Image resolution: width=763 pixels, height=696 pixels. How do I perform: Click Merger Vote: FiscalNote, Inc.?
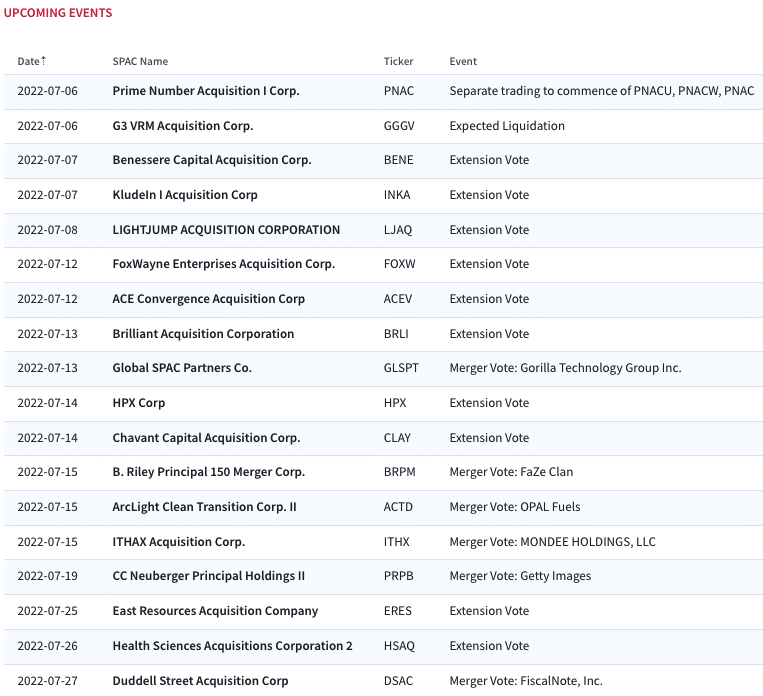[526, 681]
